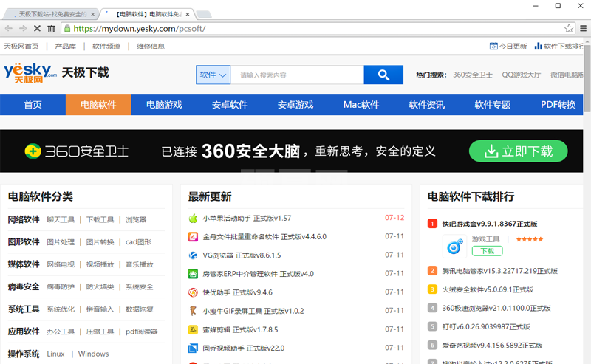Go back with the browser back arrow
This screenshot has width=591, height=364.
[9, 29]
